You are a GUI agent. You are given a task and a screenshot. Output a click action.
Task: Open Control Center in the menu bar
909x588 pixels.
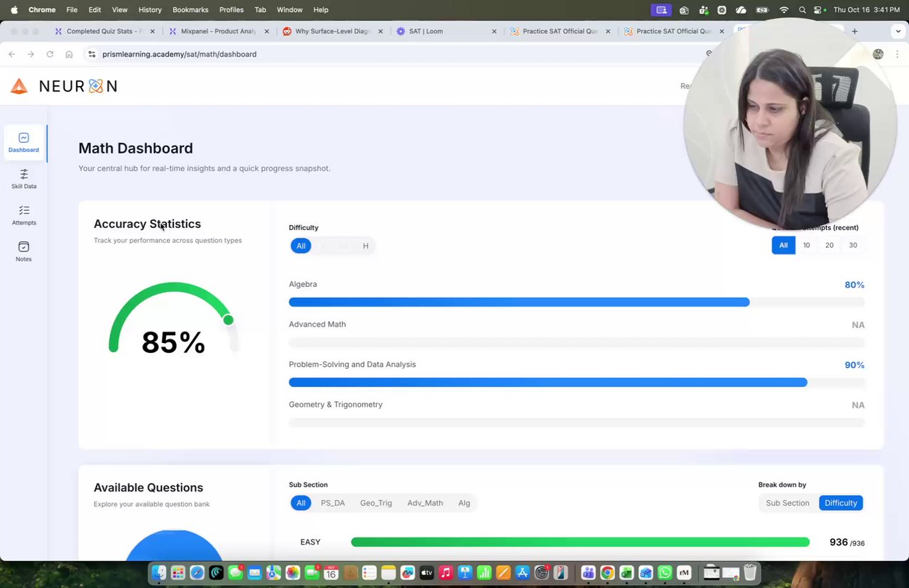coord(819,10)
